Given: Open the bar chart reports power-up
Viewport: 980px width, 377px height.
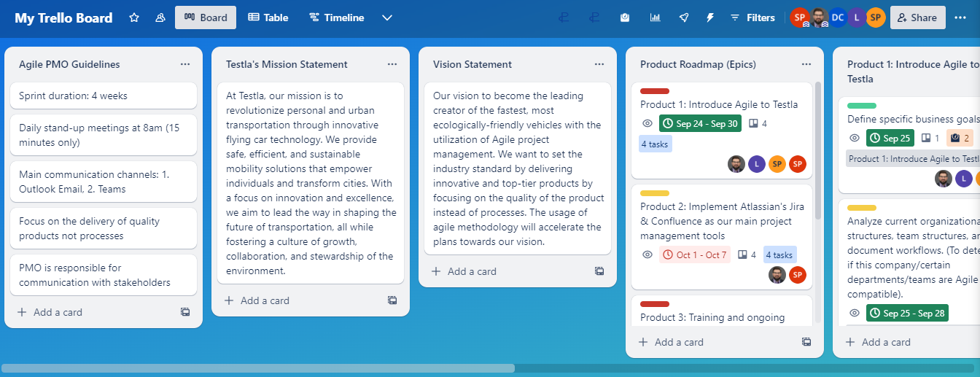Looking at the screenshot, I should click(x=655, y=18).
